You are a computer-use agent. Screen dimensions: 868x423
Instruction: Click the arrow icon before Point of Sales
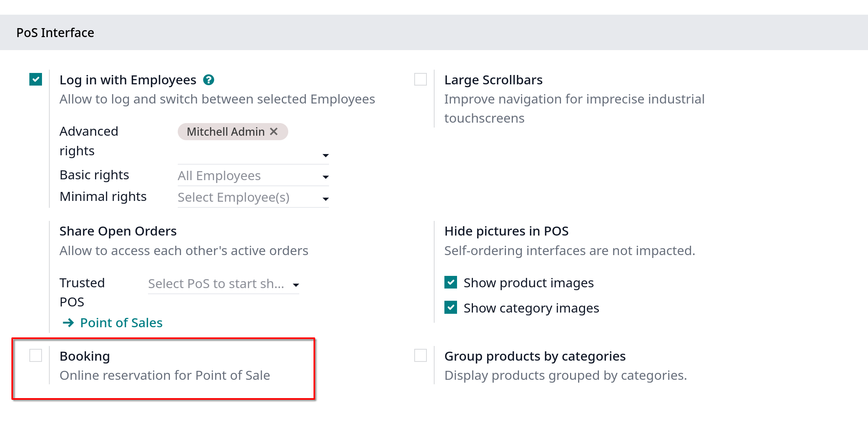point(68,323)
